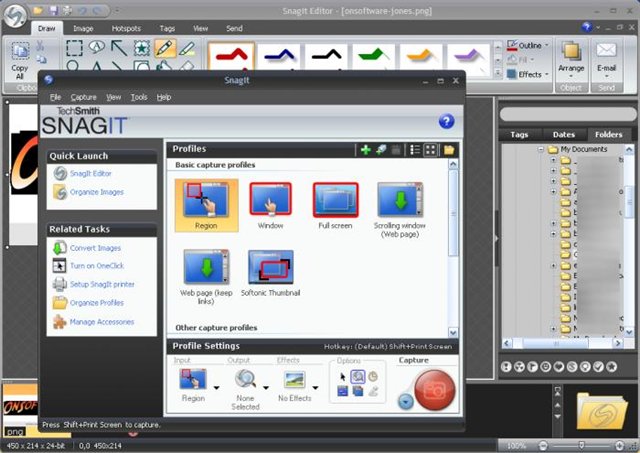Screen dimensions: 640x453
Task: Expand the Input Region dropdown arrow
Action: 217,388
